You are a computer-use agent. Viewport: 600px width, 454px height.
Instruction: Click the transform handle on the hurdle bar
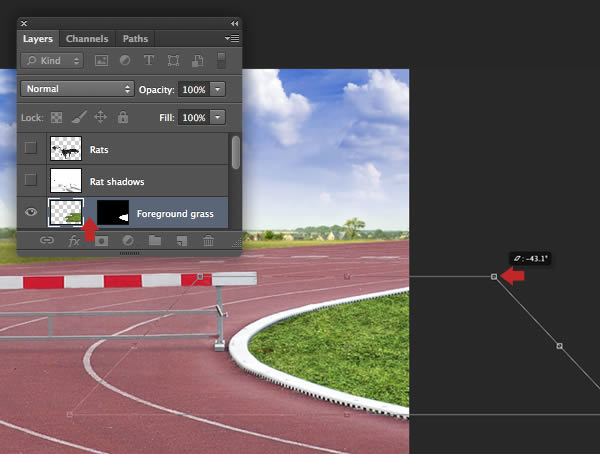pos(200,276)
